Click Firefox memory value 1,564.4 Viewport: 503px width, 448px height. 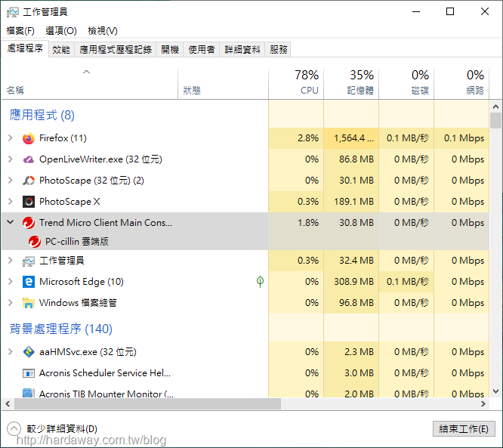(x=353, y=138)
